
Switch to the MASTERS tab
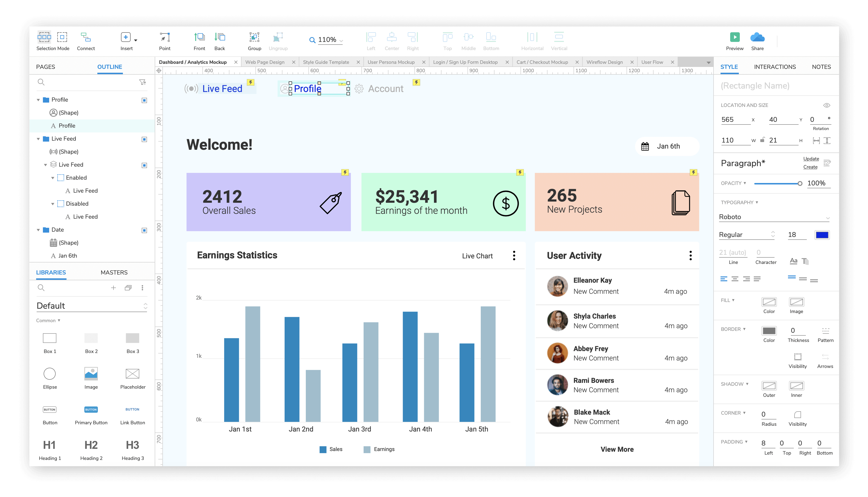click(114, 272)
